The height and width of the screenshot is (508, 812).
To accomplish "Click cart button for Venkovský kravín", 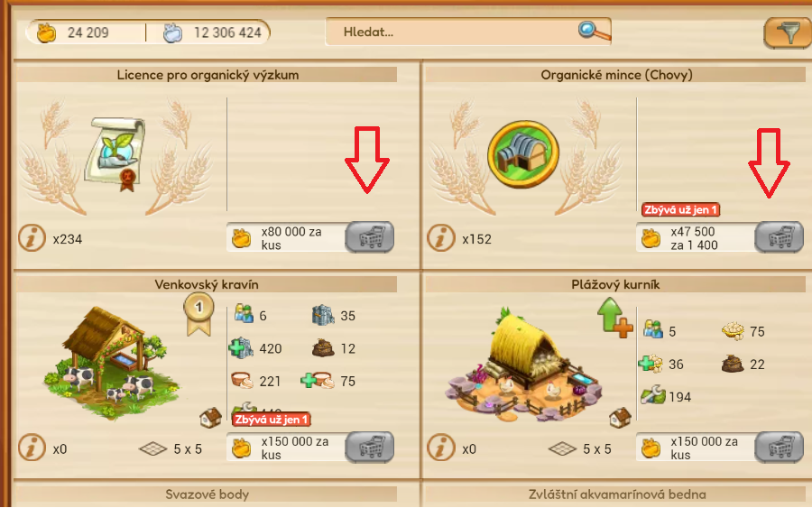I will 370,447.
